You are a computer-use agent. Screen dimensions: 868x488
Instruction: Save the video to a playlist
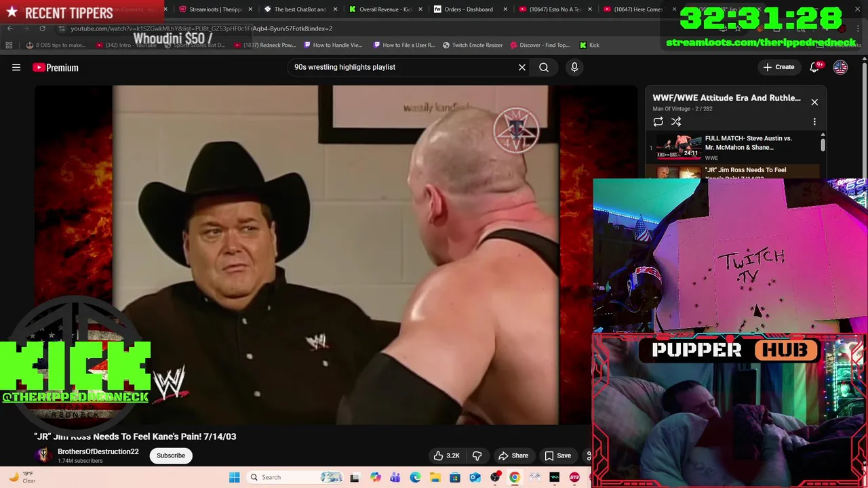click(x=557, y=455)
